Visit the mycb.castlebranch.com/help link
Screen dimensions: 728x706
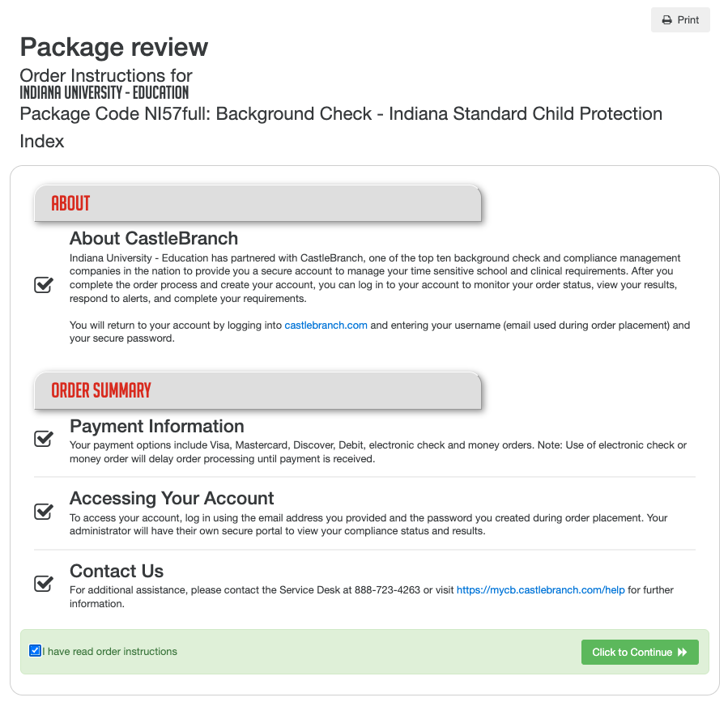coord(540,589)
